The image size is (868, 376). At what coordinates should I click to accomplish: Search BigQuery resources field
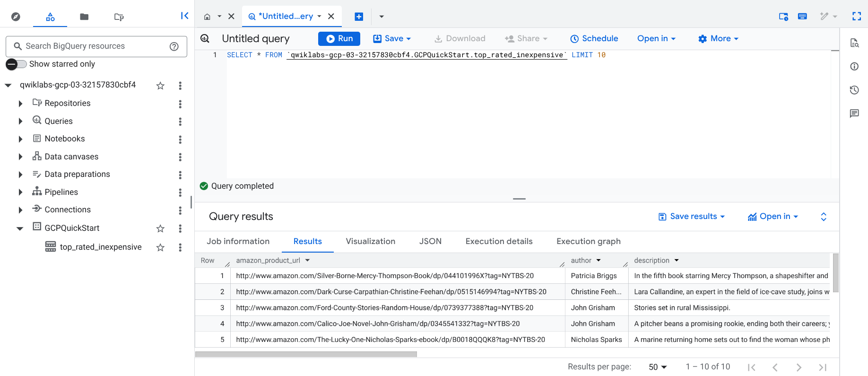coord(96,46)
